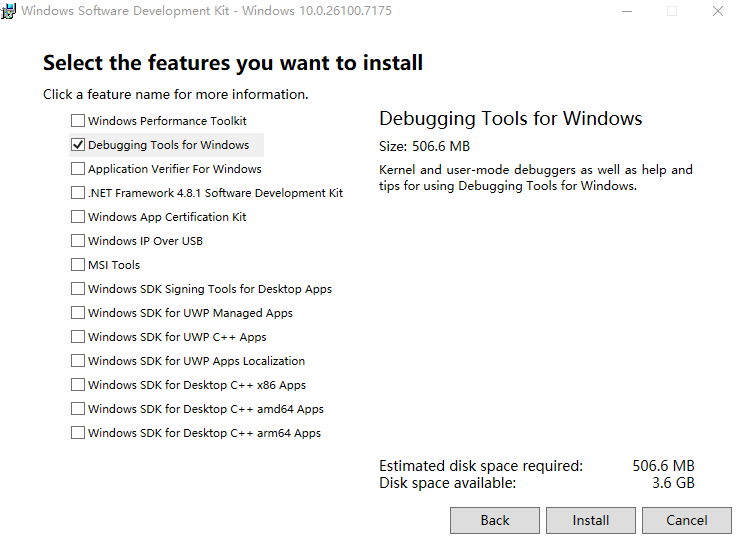Click 'Windows SDK for Desktop C++ x86 Apps' name
The image size is (740, 539).
click(197, 385)
